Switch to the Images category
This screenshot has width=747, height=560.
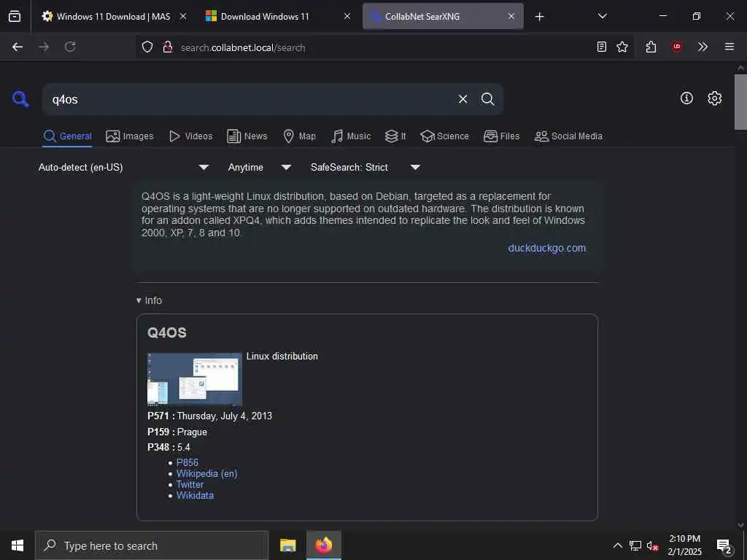[x=130, y=136]
